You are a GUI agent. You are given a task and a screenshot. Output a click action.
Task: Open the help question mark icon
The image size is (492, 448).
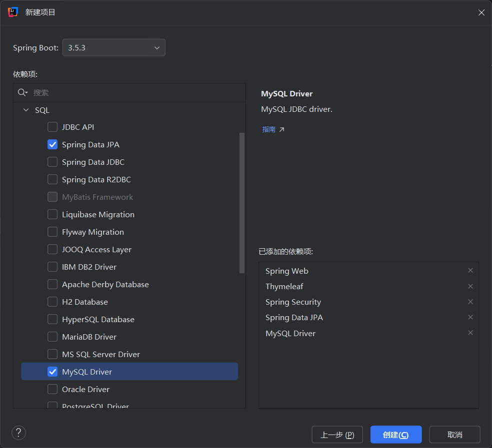pyautogui.click(x=18, y=433)
